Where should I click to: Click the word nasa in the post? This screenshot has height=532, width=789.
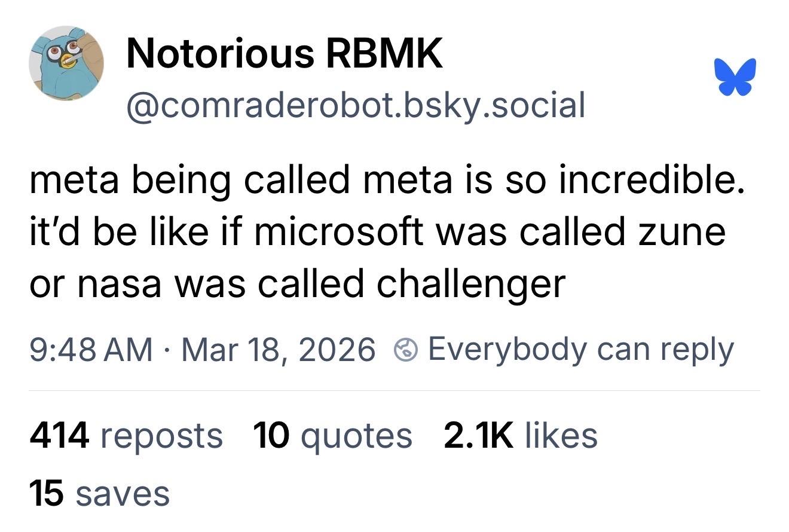point(118,283)
